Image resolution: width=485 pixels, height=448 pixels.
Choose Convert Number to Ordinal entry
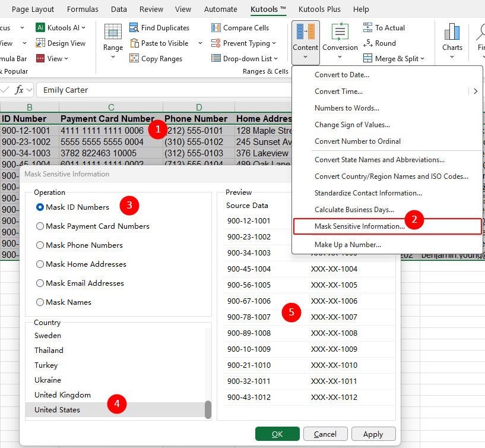[x=387, y=141]
